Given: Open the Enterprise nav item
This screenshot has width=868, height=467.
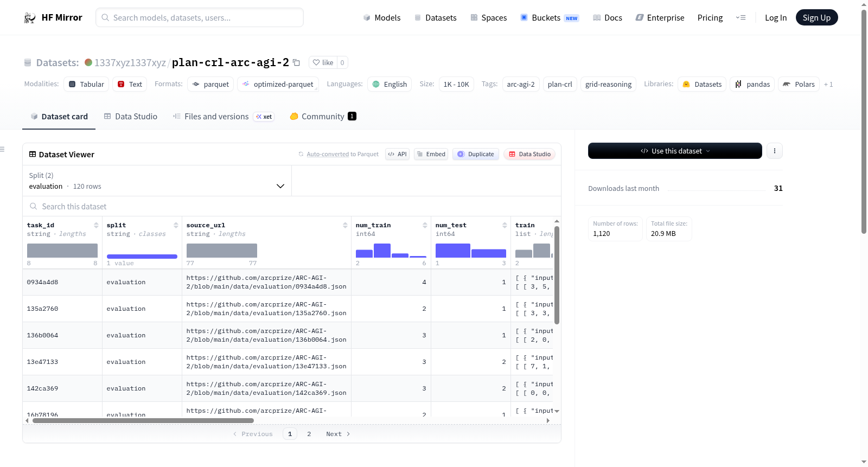Looking at the screenshot, I should click(x=660, y=17).
